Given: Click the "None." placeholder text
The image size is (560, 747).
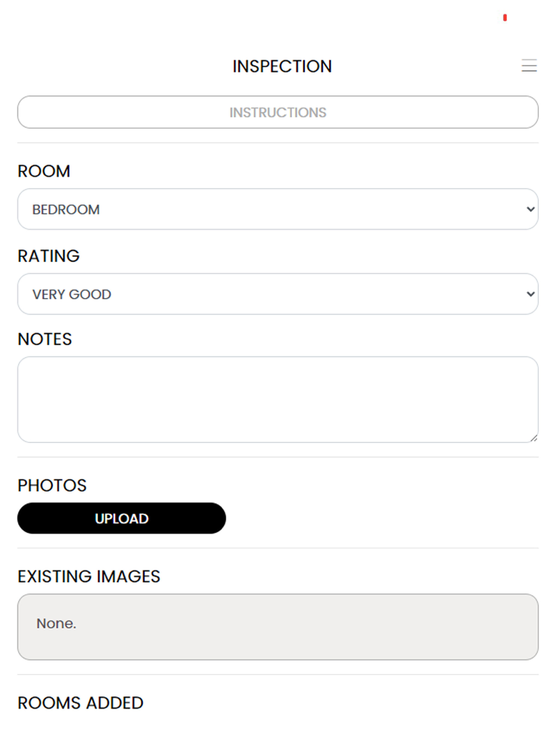Looking at the screenshot, I should click(x=56, y=623).
